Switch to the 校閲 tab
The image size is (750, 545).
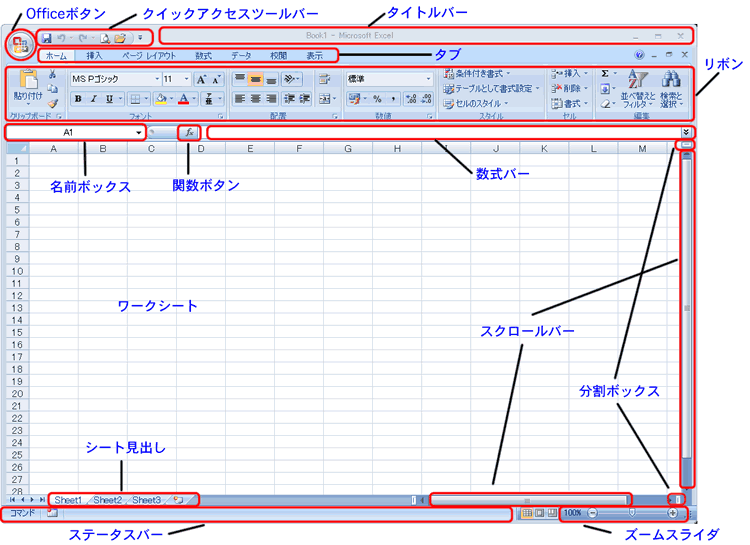(x=278, y=56)
